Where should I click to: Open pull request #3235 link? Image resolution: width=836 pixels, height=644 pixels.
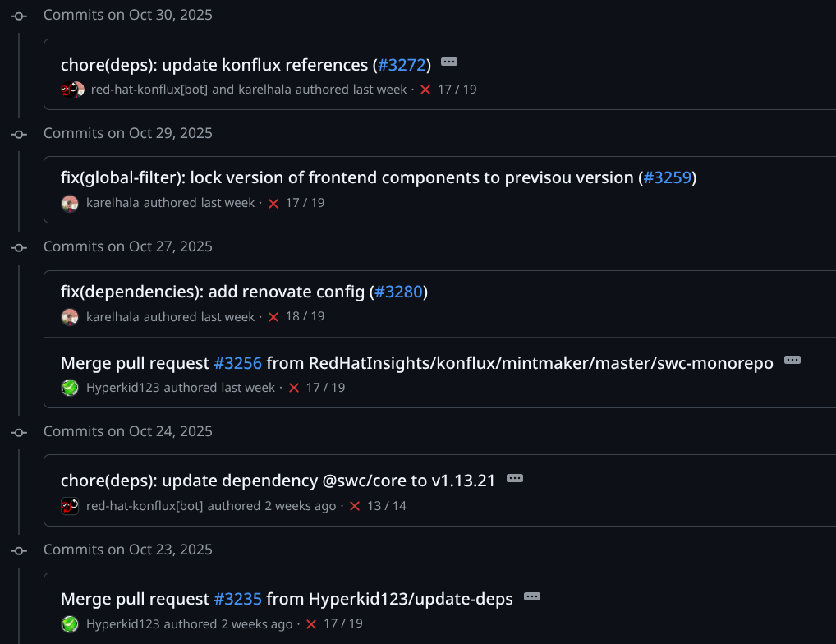click(x=237, y=599)
